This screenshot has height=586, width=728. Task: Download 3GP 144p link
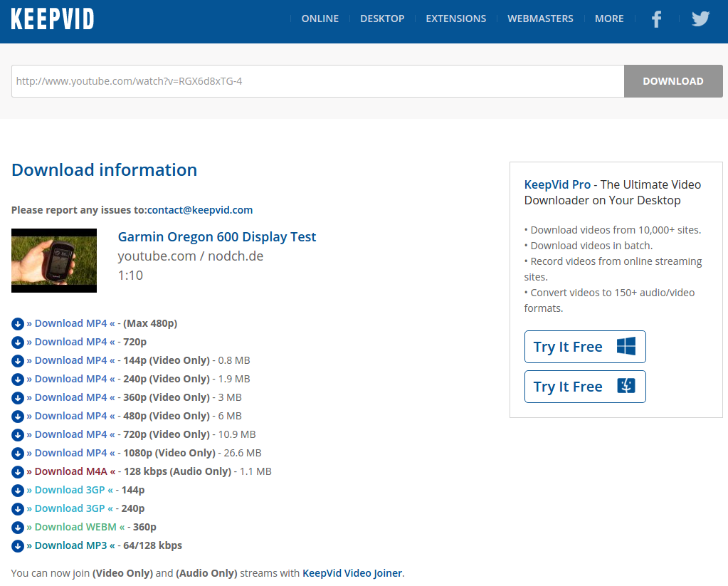[70, 491]
